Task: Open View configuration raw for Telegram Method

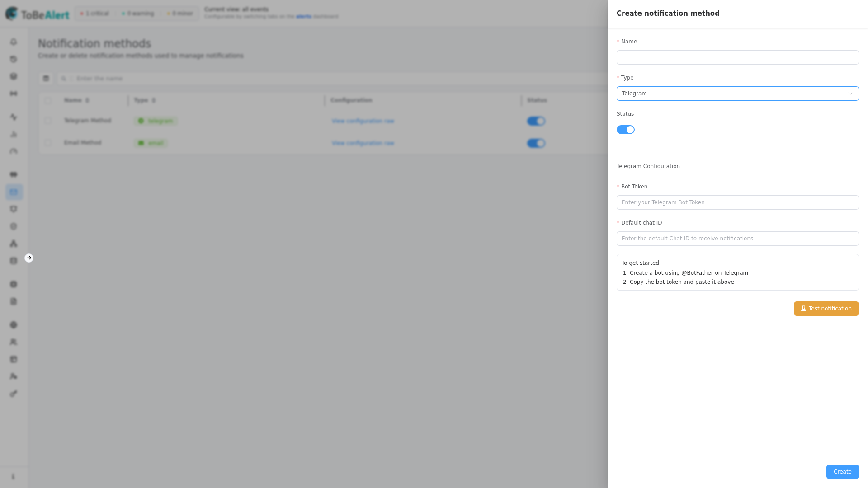Action: coord(363,121)
